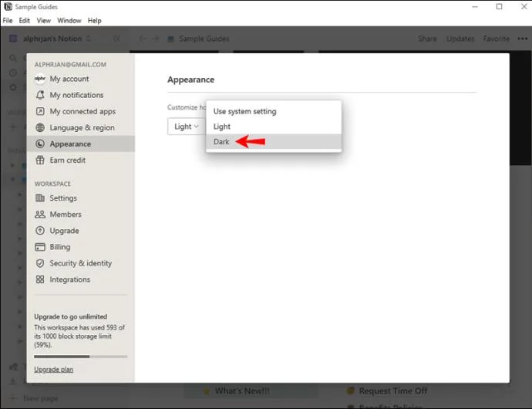Open the Edit menu
The height and width of the screenshot is (409, 532).
24,20
